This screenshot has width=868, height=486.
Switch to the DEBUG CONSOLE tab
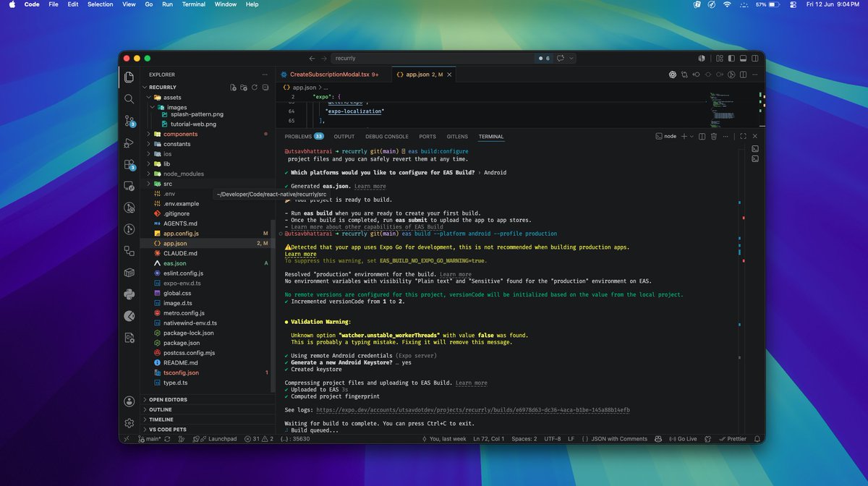tap(387, 137)
